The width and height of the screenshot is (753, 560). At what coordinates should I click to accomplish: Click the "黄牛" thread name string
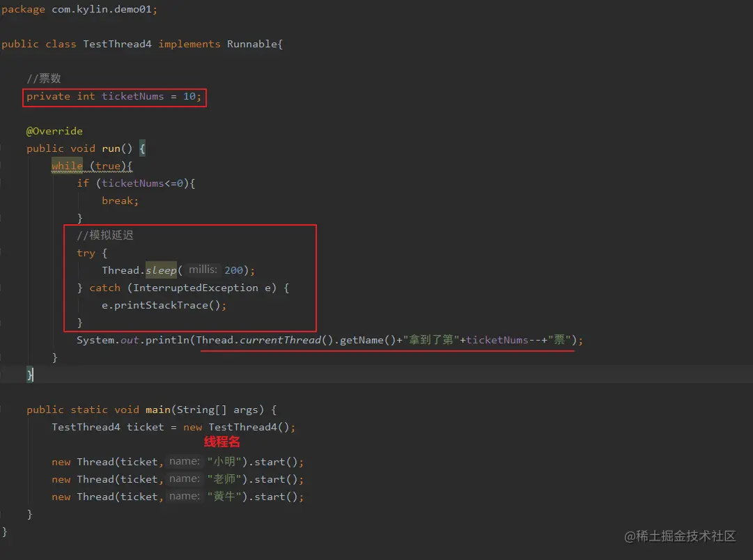[224, 496]
